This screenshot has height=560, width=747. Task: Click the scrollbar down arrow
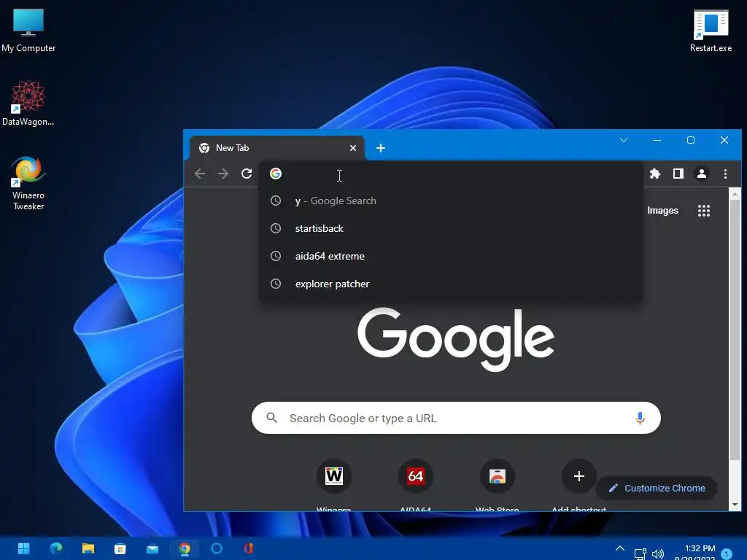pos(735,505)
